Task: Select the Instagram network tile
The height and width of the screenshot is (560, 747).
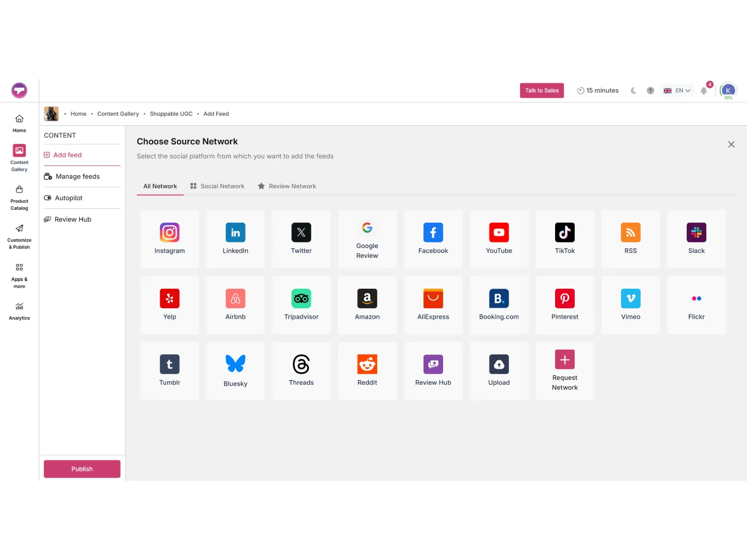Action: [170, 239]
